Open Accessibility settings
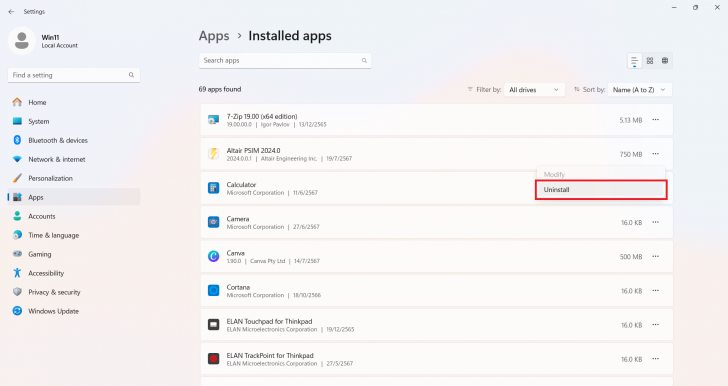The width and height of the screenshot is (728, 386). tap(74, 273)
